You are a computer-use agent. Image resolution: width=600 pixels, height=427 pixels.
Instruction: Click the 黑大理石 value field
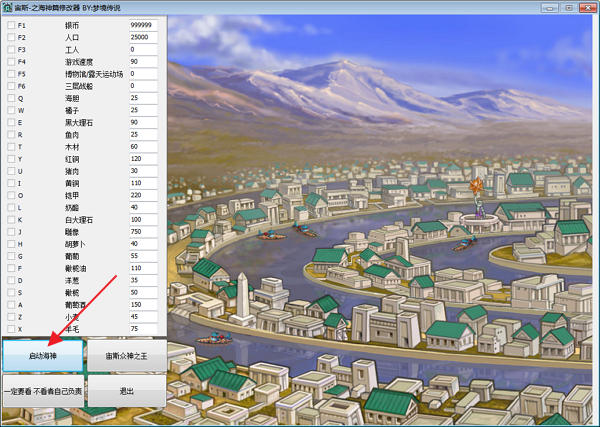143,122
